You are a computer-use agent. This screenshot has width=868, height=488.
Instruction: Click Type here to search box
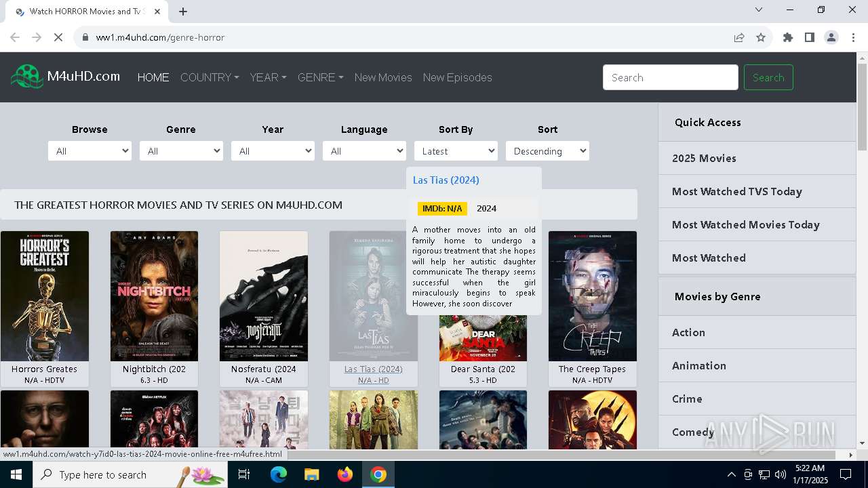[x=132, y=474]
